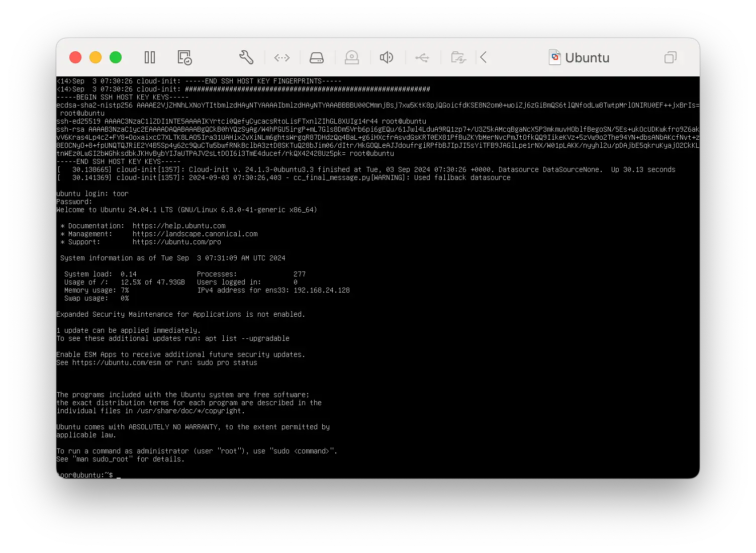Click 'ABSOLUTELY NO WARRANTY' line
The width and height of the screenshot is (756, 553).
click(193, 427)
